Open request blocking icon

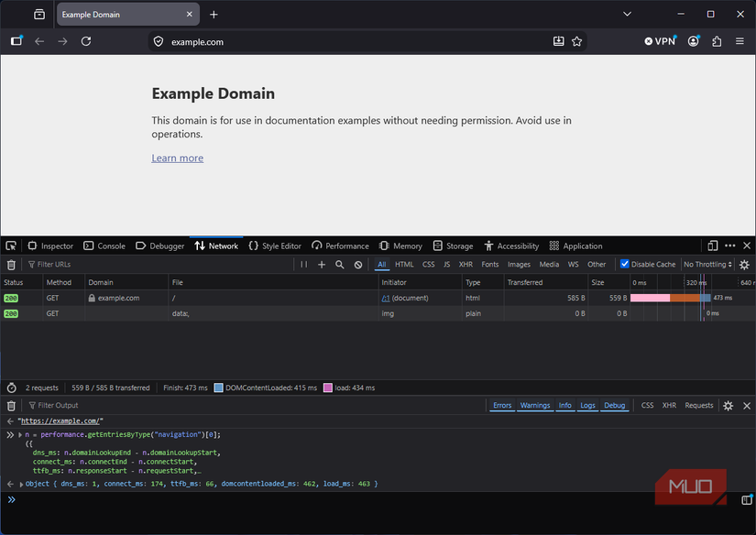pyautogui.click(x=358, y=264)
